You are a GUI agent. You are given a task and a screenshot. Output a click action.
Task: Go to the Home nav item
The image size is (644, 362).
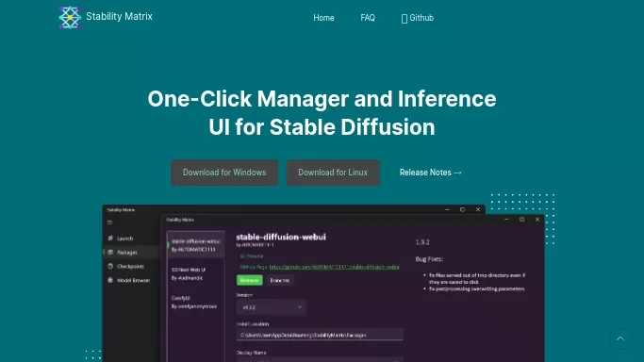click(x=323, y=18)
